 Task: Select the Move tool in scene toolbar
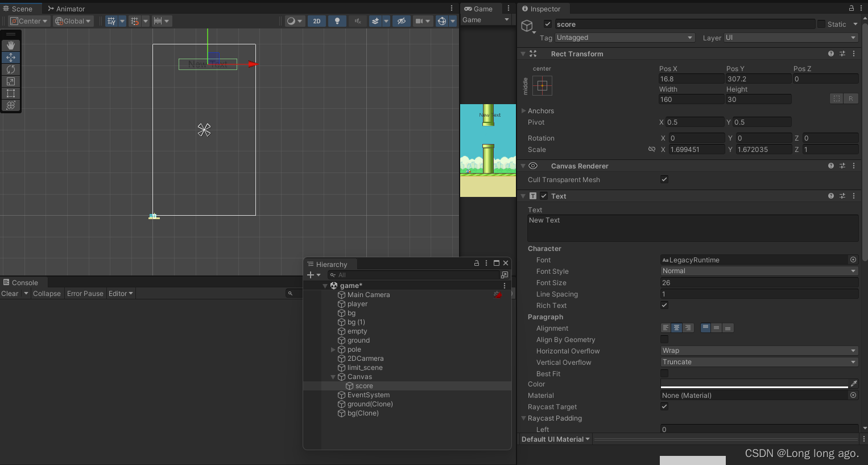tap(11, 57)
